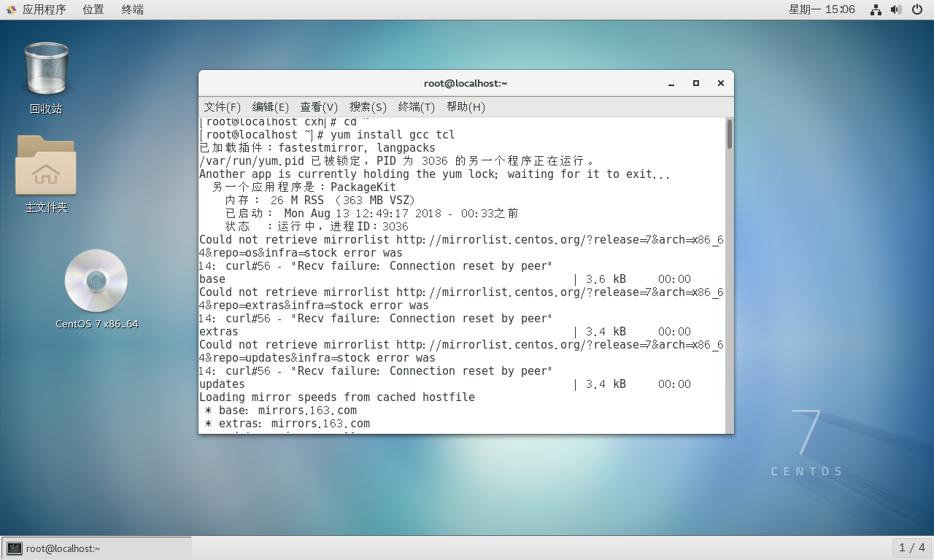934x560 pixels.
Task: Click the '已启动： Mon Aug 13' line
Action: 372,214
